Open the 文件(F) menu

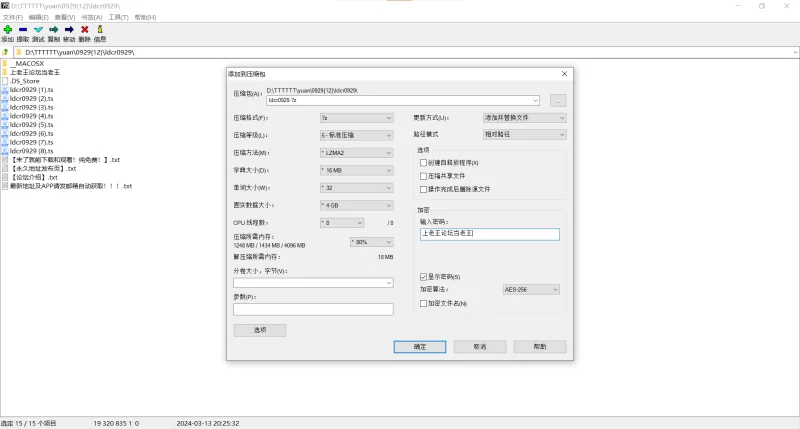12,17
